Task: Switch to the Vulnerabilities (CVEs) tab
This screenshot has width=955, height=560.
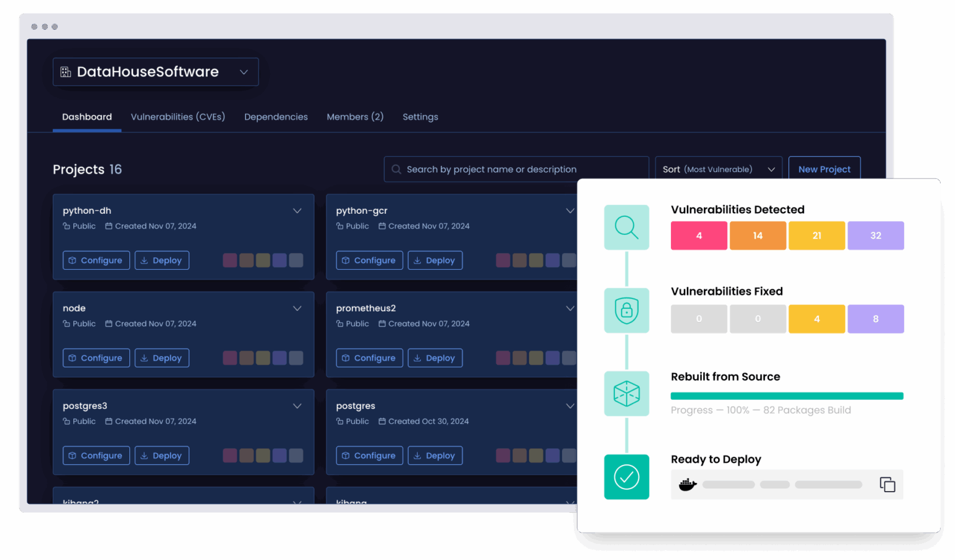Action: (178, 117)
